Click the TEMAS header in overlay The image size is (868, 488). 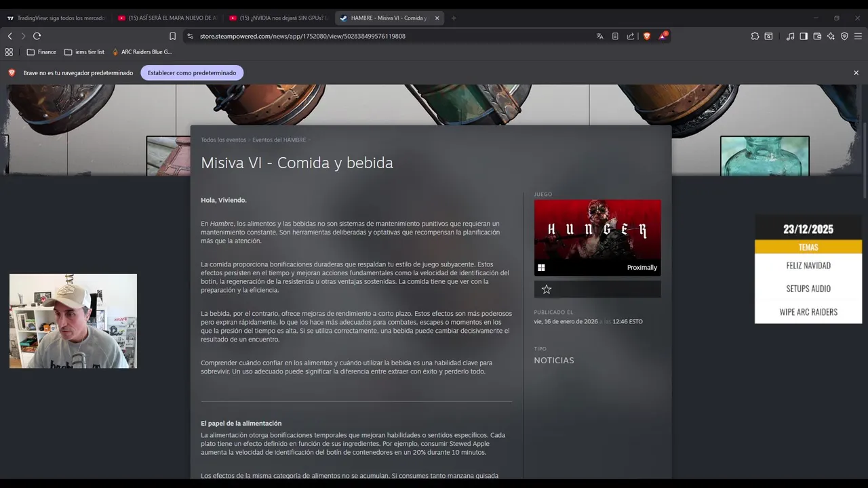[x=808, y=247]
